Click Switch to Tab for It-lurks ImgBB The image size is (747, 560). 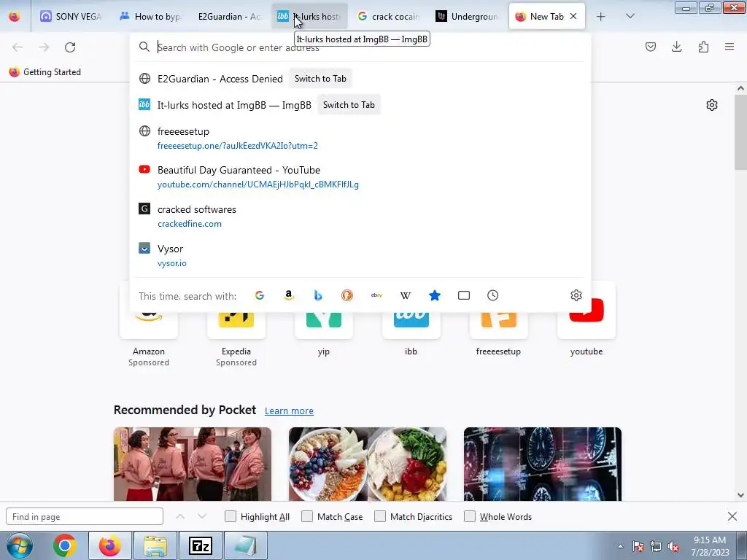(349, 105)
